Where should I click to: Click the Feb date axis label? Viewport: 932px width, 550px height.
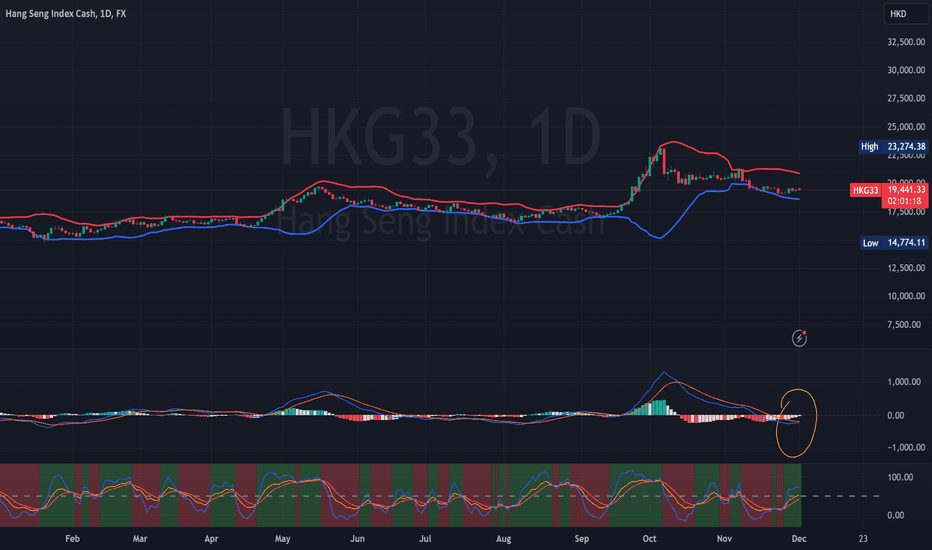[x=72, y=539]
